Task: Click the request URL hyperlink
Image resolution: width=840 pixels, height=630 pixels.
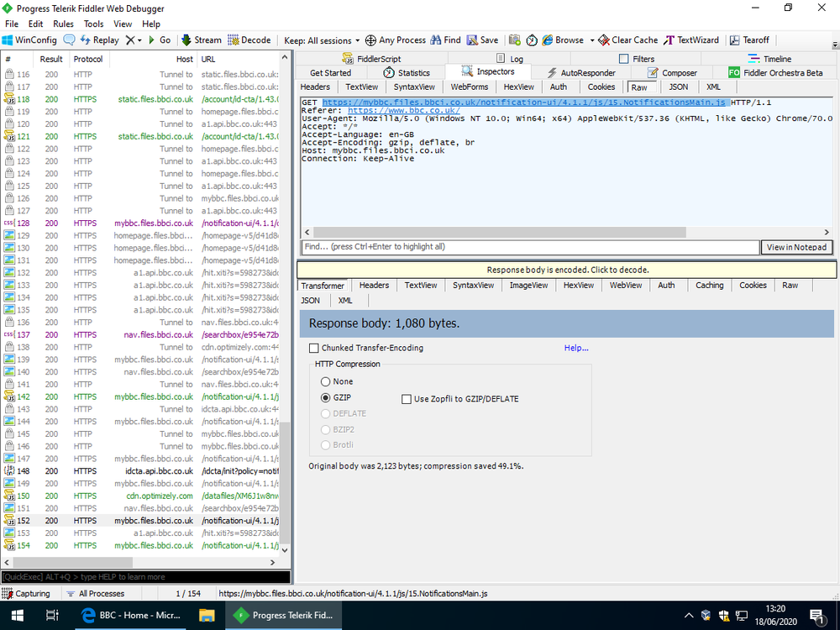Action: [x=526, y=102]
